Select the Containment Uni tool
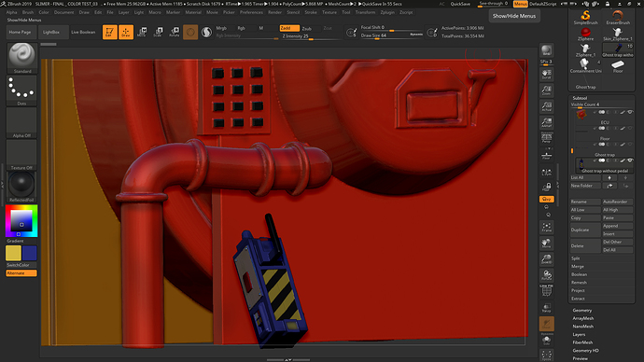The height and width of the screenshot is (362, 644). tap(586, 66)
